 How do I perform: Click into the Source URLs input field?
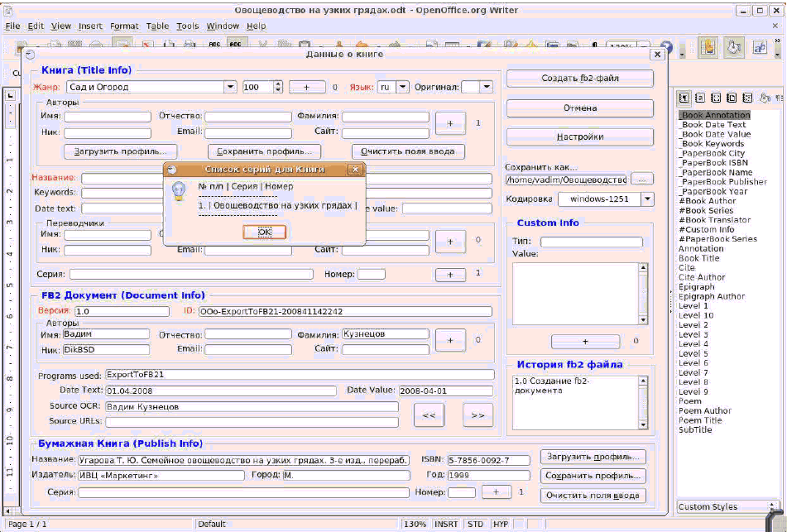point(252,422)
